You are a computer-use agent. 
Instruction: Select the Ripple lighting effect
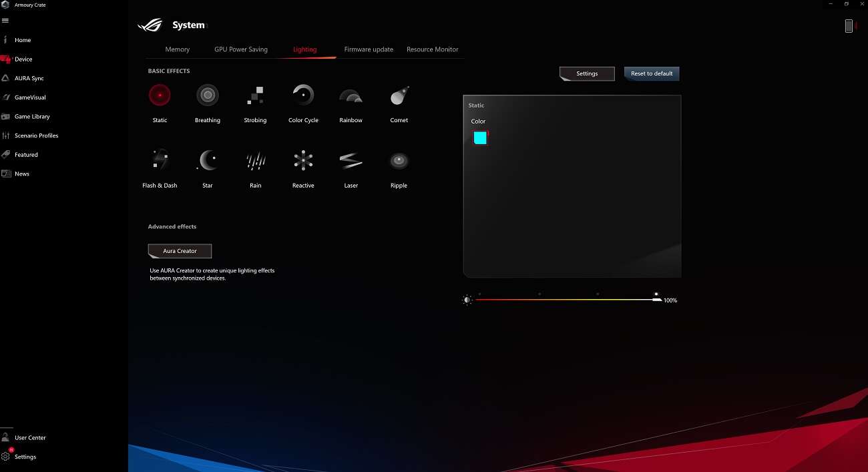(x=399, y=161)
